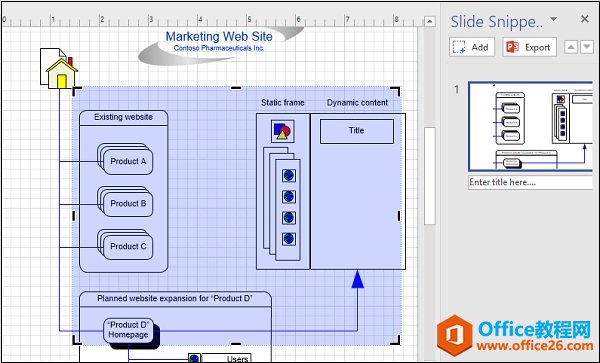Move snippet up with arrow button
This screenshot has width=600, height=363.
pyautogui.click(x=571, y=47)
